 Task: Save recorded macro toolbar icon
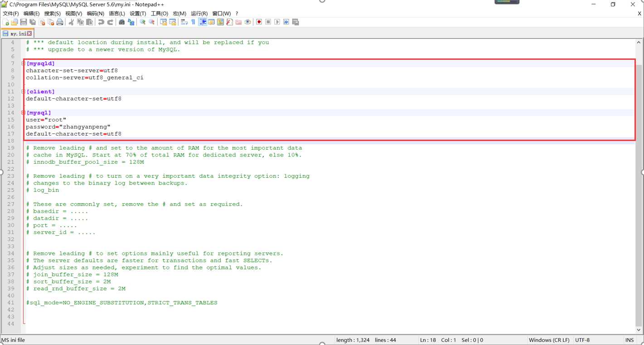(x=295, y=22)
